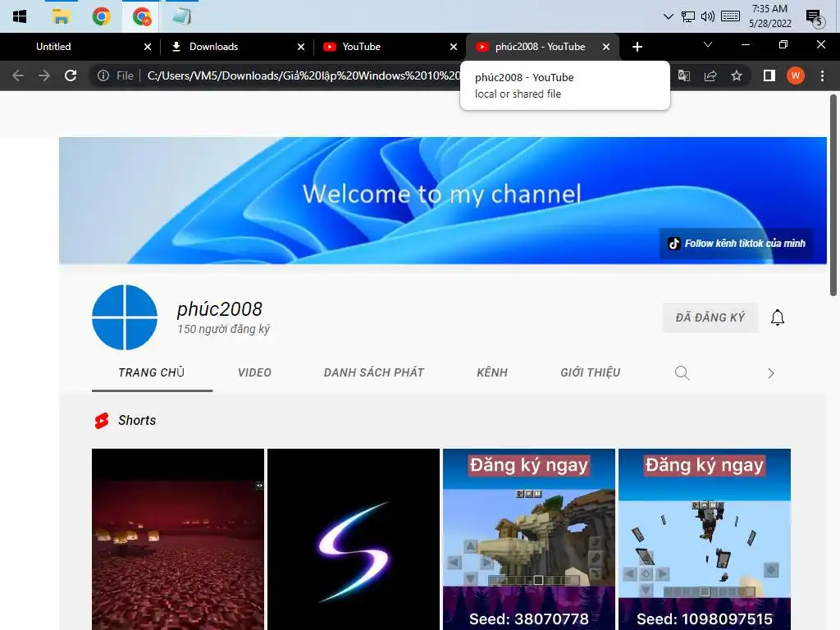Go back to previous page
840x630 pixels.
[x=18, y=75]
